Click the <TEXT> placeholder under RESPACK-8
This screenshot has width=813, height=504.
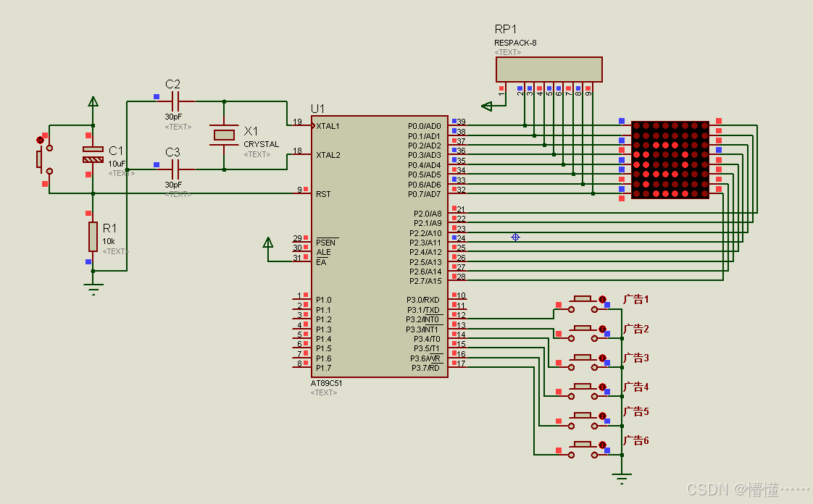508,52
